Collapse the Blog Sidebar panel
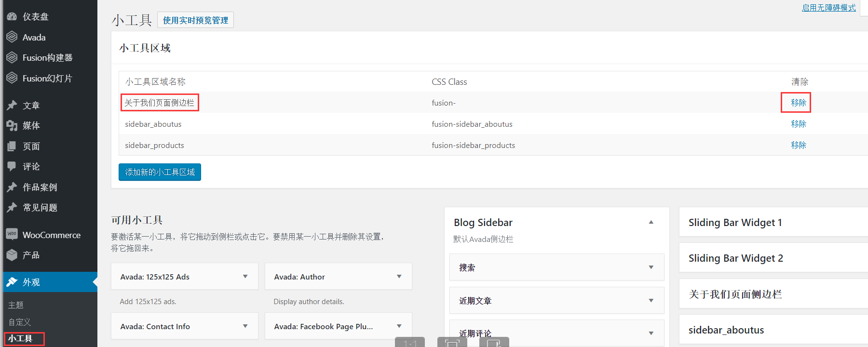 tap(651, 222)
